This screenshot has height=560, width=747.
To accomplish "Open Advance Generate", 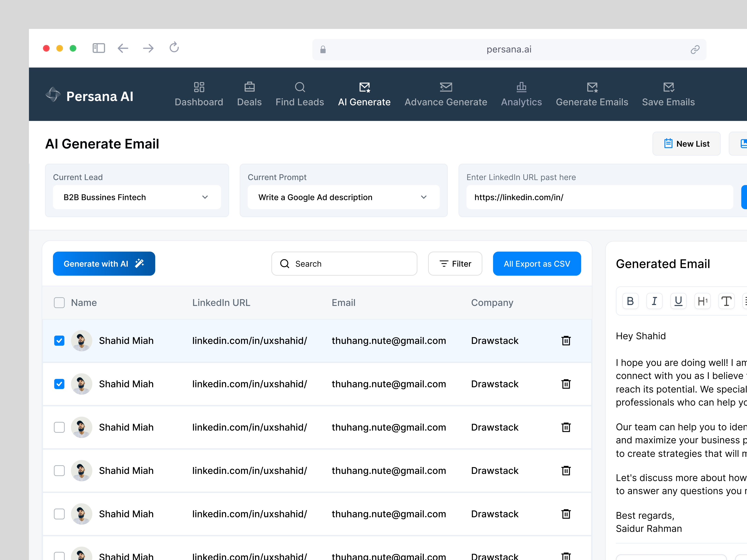I will [x=446, y=94].
